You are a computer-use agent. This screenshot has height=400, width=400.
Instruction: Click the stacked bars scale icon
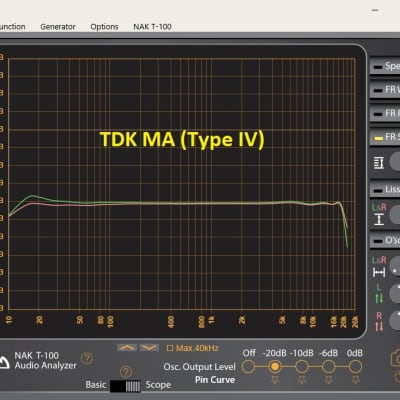tap(379, 163)
